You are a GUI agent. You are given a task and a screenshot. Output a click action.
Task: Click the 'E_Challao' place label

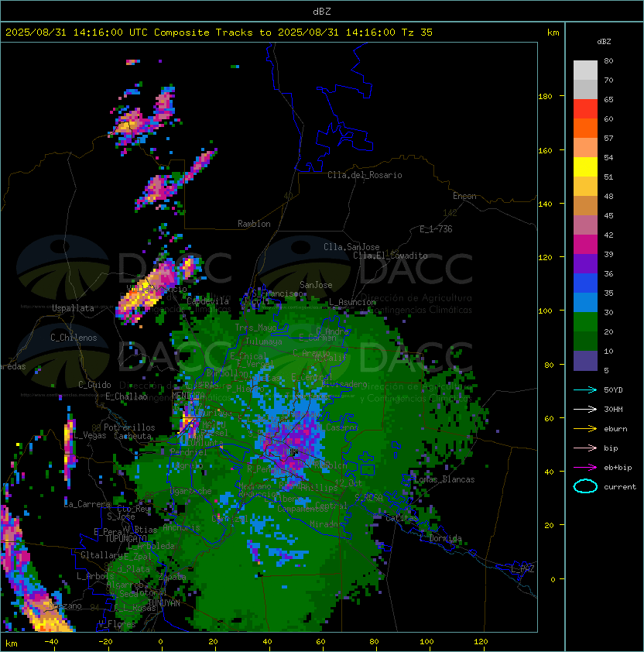point(126,396)
